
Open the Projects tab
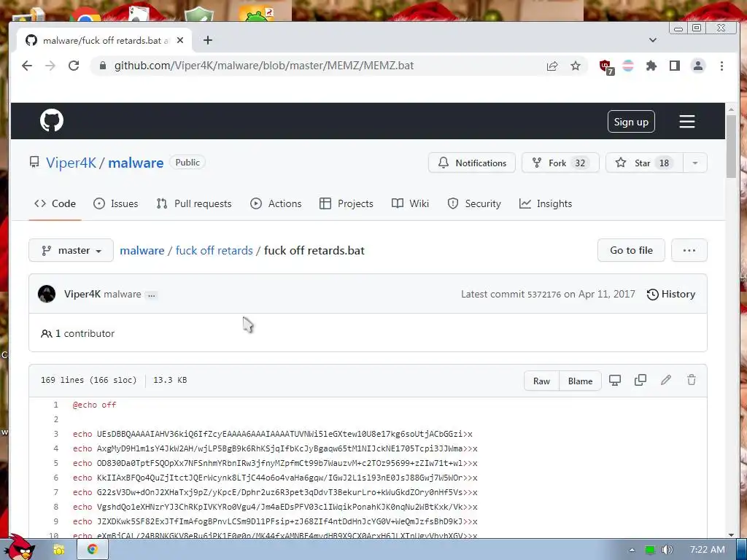click(x=347, y=204)
